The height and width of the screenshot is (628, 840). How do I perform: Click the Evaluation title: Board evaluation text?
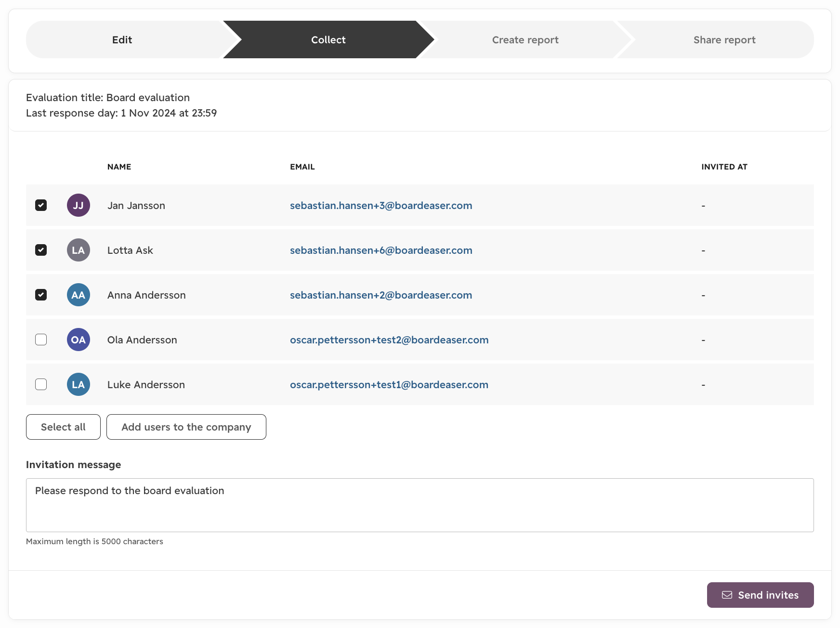[108, 97]
